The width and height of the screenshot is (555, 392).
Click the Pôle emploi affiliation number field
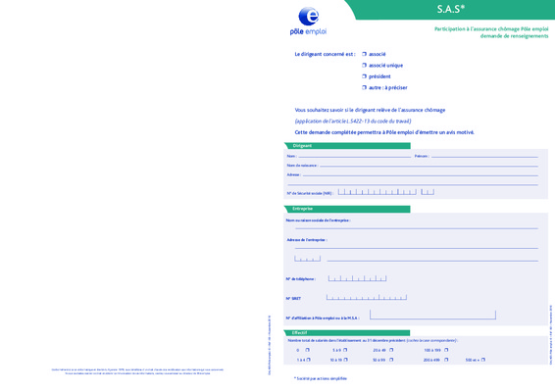432,315
